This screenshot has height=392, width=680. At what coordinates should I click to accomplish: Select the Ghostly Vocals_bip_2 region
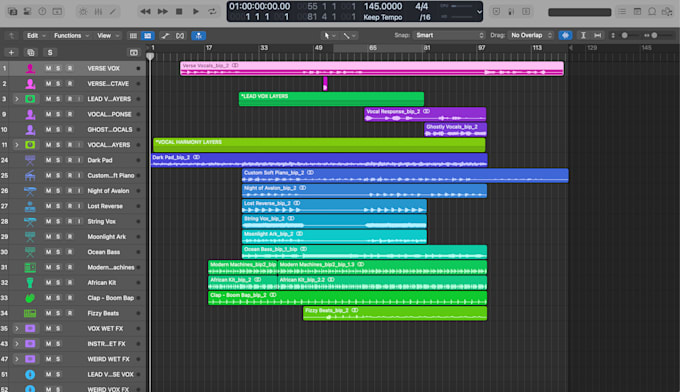coord(455,130)
